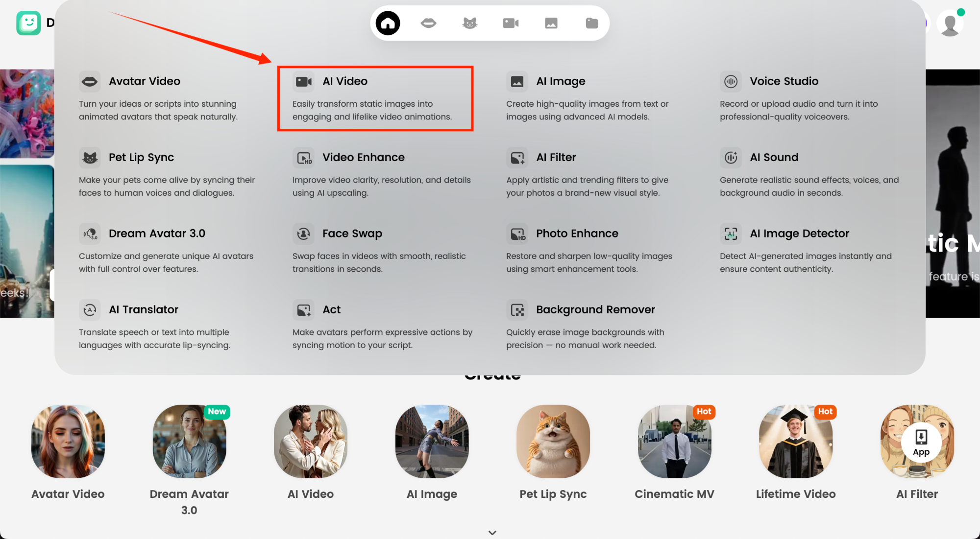Viewport: 980px width, 539px height.
Task: Open the lips Avatar Video nav icon
Action: (x=428, y=23)
